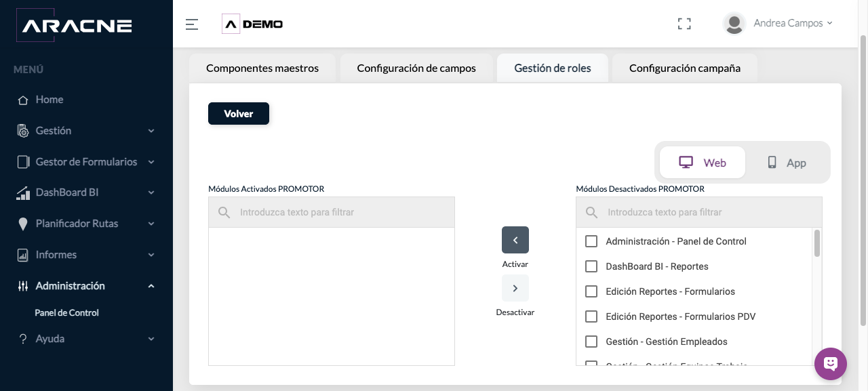The image size is (868, 391).
Task: Expand Gestor de Formularios chevron
Action: click(151, 162)
